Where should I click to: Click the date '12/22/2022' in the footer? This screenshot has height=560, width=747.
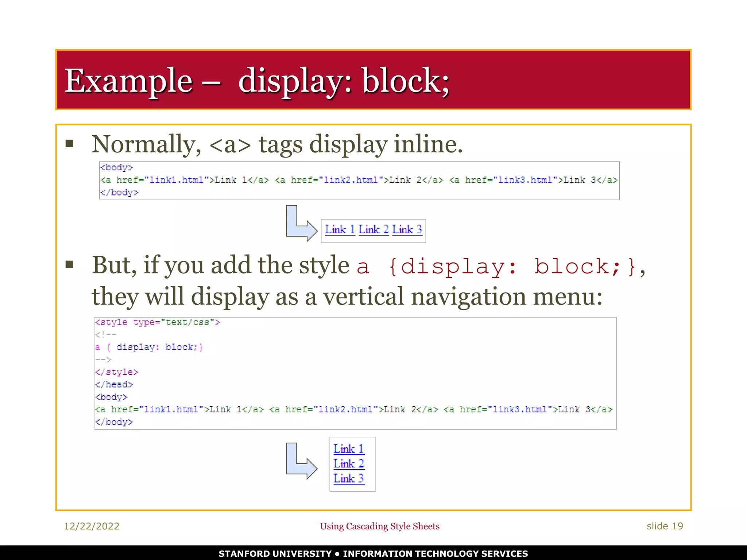point(92,526)
